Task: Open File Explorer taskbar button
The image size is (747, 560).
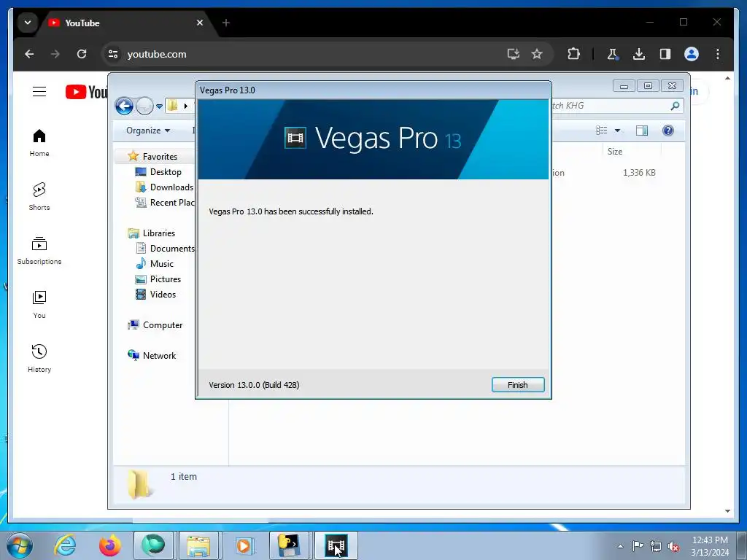Action: coord(198,545)
